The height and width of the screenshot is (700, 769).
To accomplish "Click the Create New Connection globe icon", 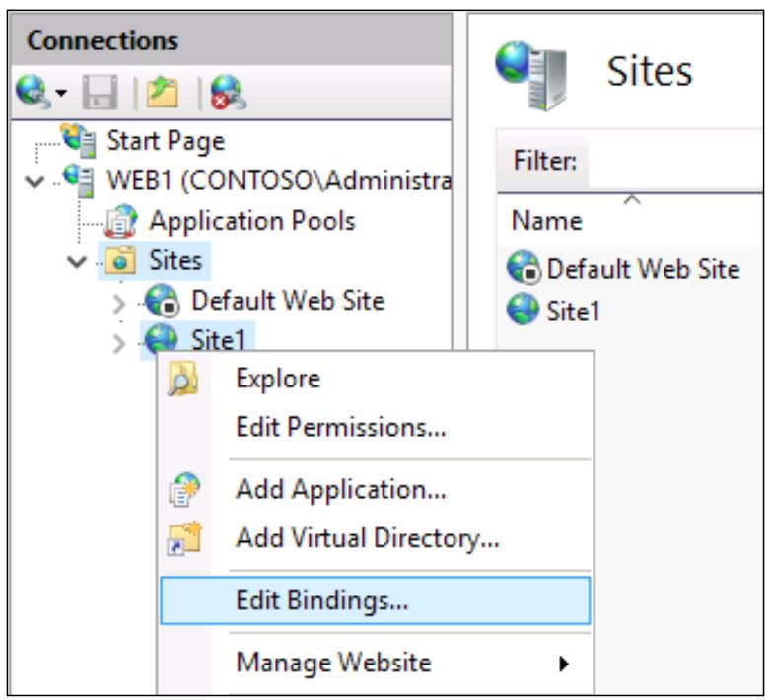I will point(33,92).
